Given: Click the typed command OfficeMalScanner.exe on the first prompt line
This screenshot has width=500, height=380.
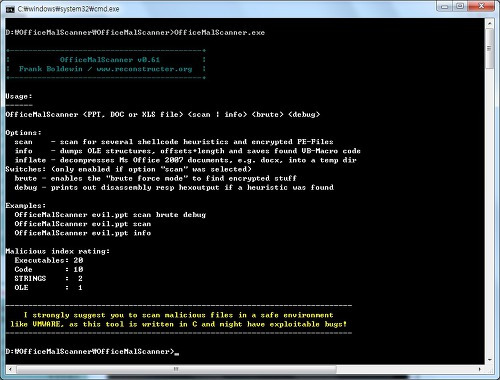Looking at the screenshot, I should pyautogui.click(x=220, y=32).
